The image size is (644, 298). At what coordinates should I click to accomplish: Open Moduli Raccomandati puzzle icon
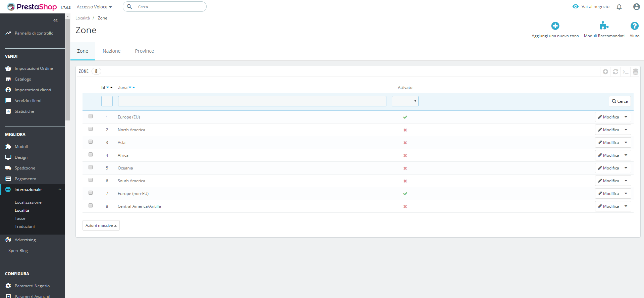click(x=604, y=26)
